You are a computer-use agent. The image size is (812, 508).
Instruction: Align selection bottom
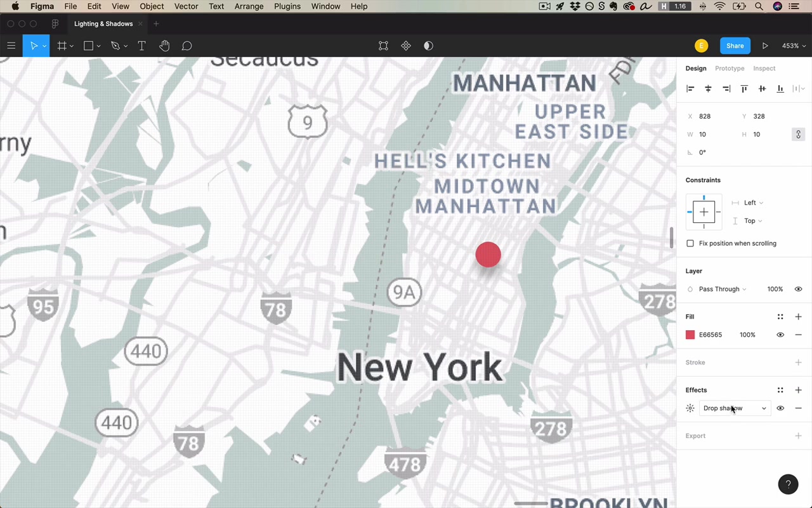pos(780,89)
